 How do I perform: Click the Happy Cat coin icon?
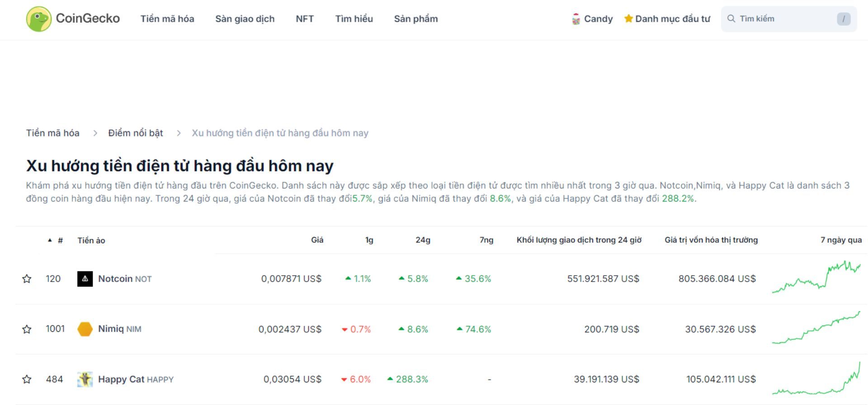pos(85,379)
